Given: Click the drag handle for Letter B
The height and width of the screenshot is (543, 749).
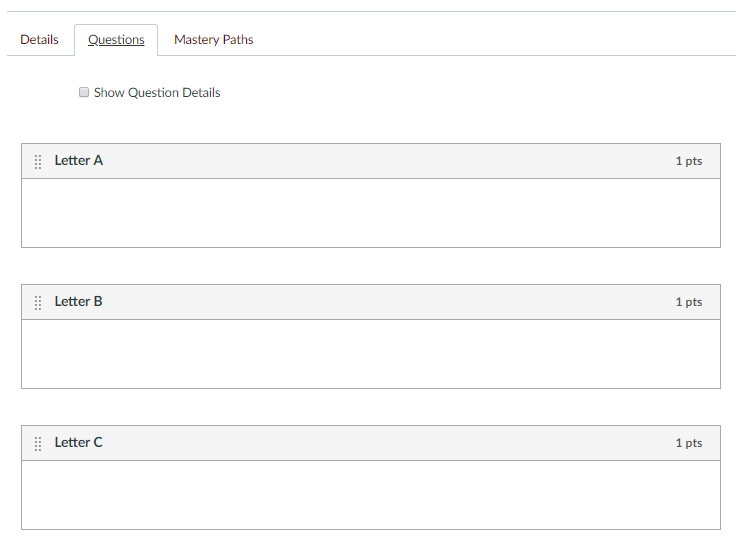Looking at the screenshot, I should click(38, 302).
